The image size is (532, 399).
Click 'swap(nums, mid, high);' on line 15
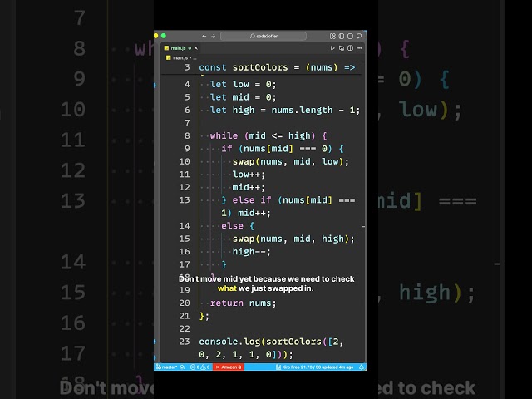pos(293,239)
